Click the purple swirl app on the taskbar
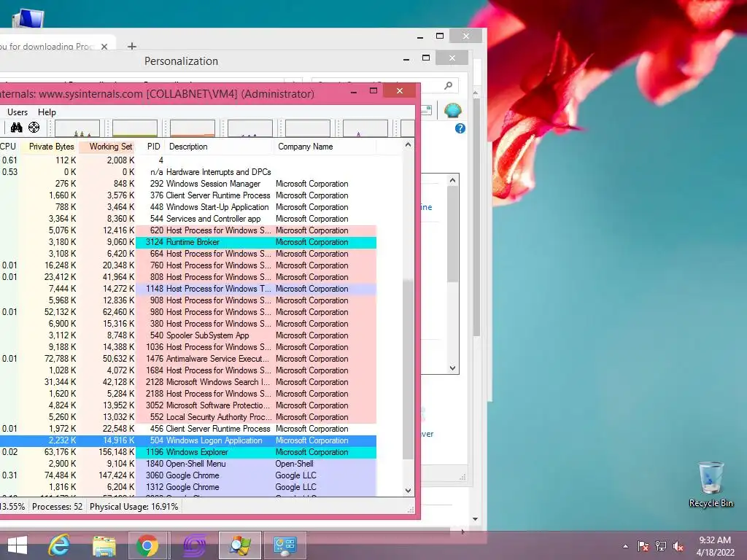Viewport: 747px width, 560px height. click(x=194, y=545)
